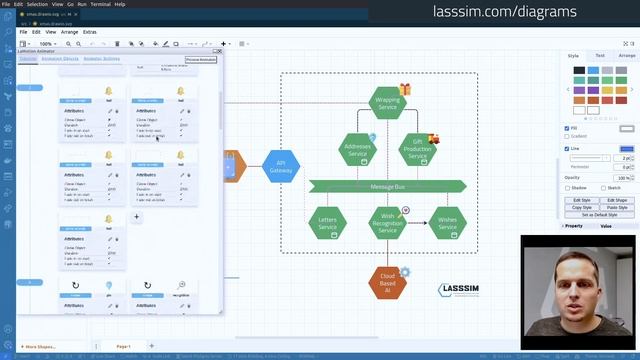Open the line pattern dropdown in Style panel
640x360 pixels.
[x=590, y=158]
